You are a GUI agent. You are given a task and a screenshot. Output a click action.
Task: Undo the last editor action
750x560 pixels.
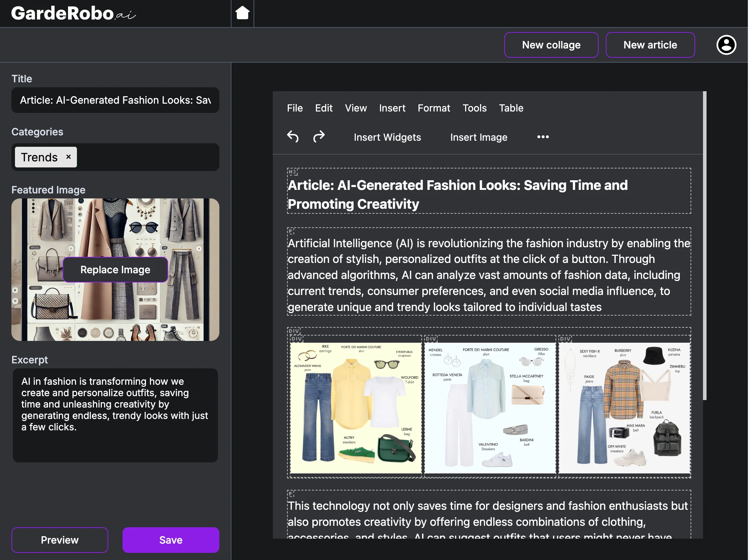coord(293,137)
